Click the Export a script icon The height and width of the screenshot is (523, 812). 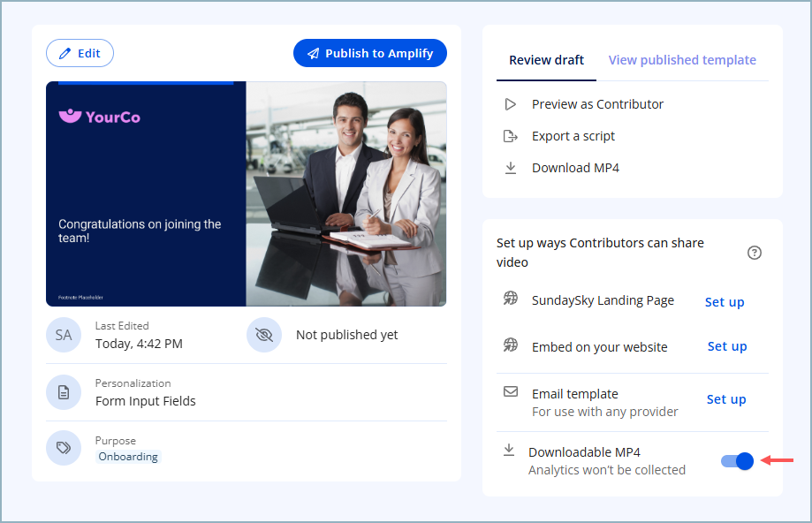(510, 136)
